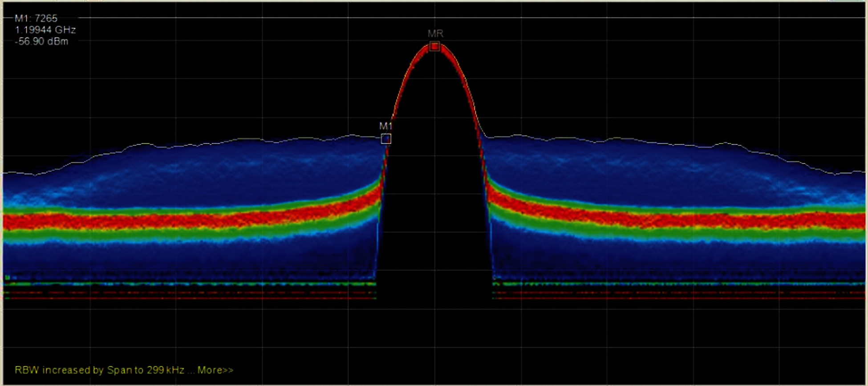Viewport: 868px width, 386px height.
Task: Select the red MR reference marker box
Action: click(435, 46)
